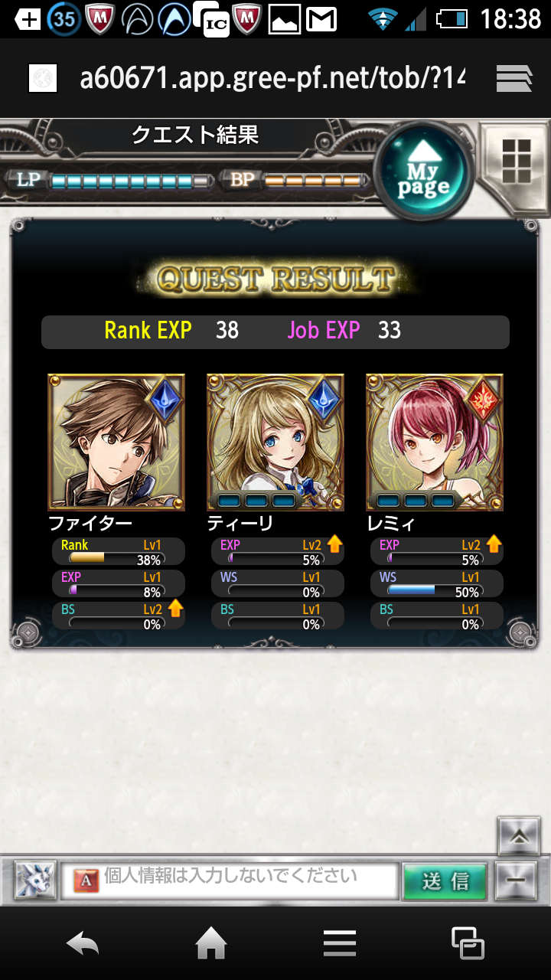Tap the white creature avatar icon
Image resolution: width=551 pixels, height=980 pixels.
[x=35, y=880]
